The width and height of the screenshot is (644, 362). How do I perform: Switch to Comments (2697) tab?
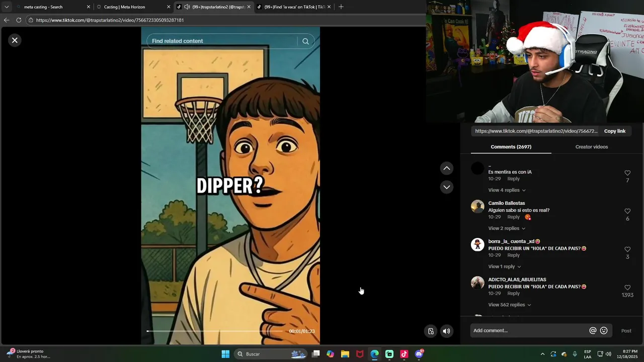tap(511, 147)
